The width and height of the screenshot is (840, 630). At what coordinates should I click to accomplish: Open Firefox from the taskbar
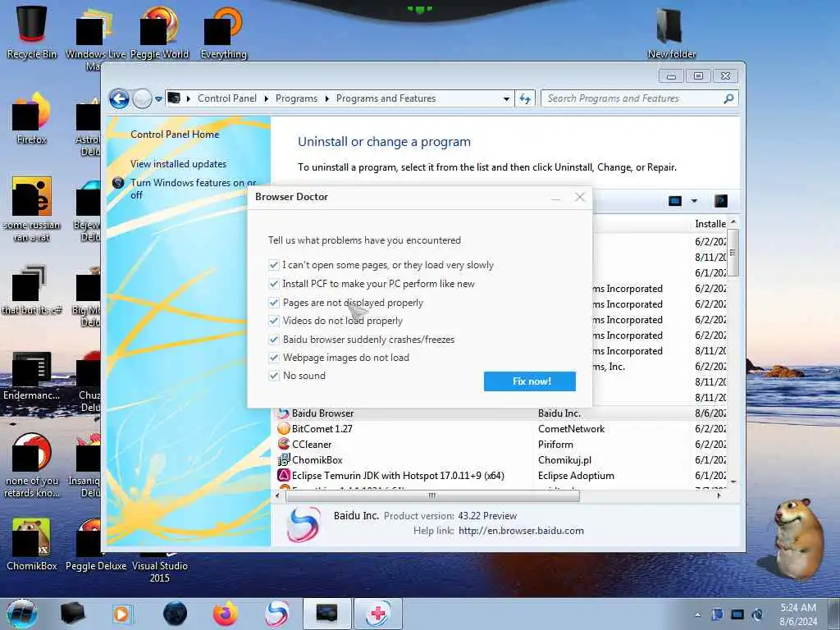(x=225, y=614)
